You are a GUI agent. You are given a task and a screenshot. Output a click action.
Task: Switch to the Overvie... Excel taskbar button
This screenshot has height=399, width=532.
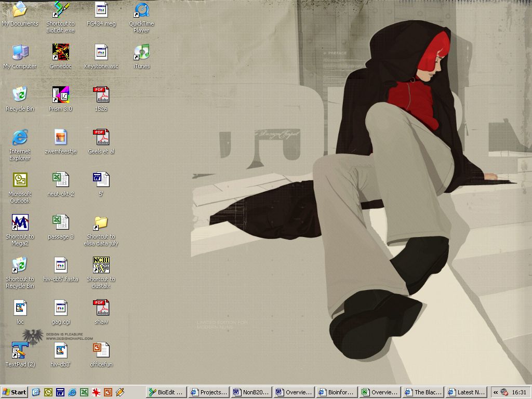tap(380, 392)
